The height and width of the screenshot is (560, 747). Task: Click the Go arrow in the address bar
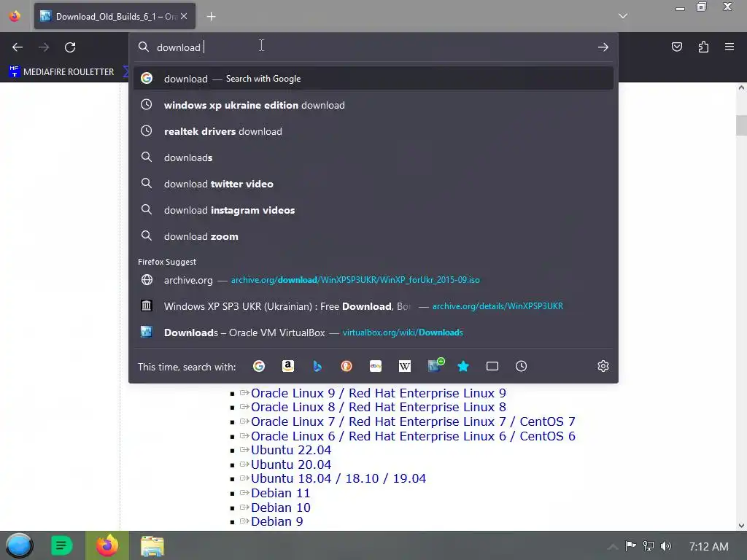[x=603, y=47]
